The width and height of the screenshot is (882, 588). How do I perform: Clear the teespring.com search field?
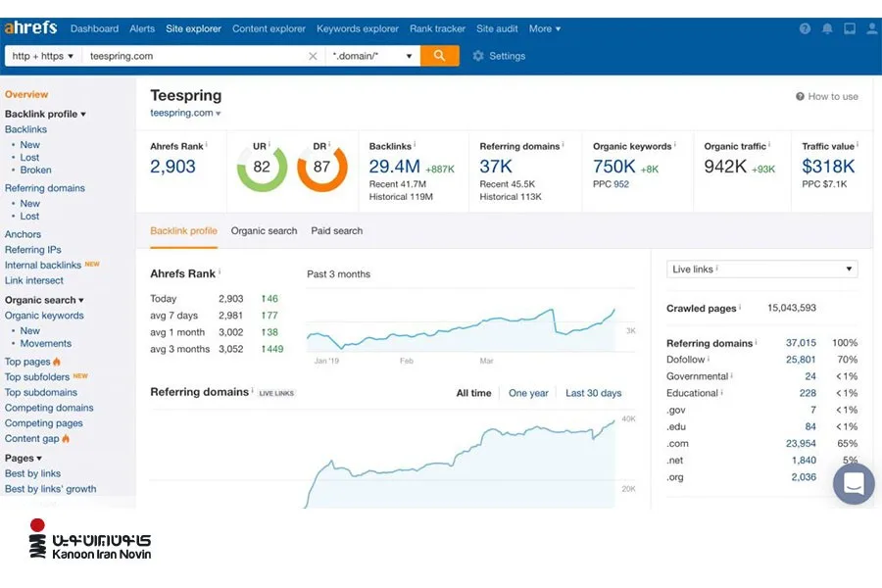[313, 56]
